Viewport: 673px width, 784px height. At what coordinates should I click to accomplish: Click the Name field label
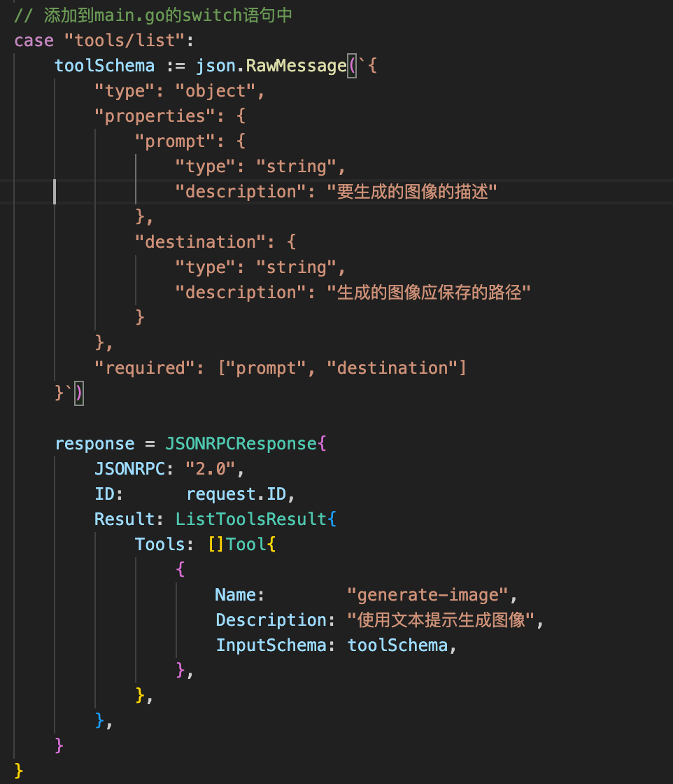point(235,594)
